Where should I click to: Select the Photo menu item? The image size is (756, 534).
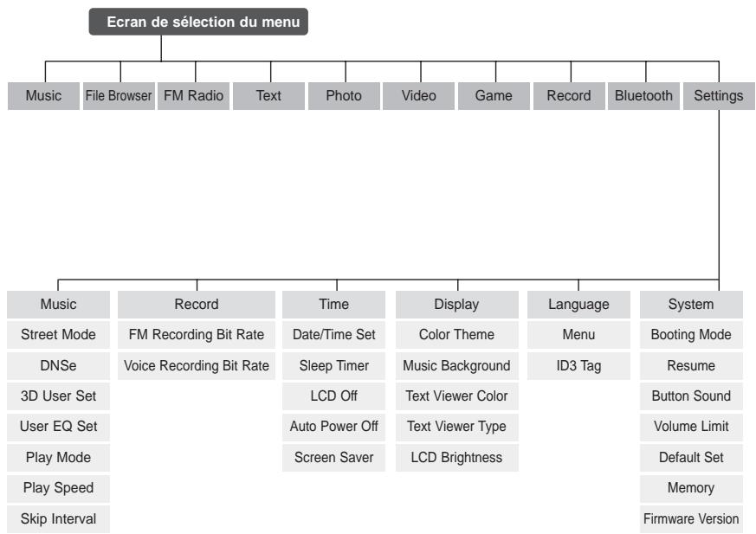tap(344, 96)
